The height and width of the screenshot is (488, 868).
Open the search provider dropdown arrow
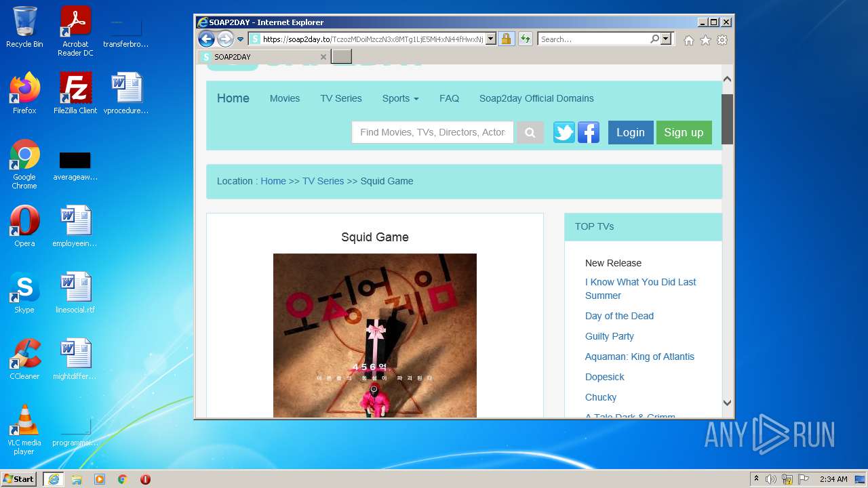pos(666,39)
